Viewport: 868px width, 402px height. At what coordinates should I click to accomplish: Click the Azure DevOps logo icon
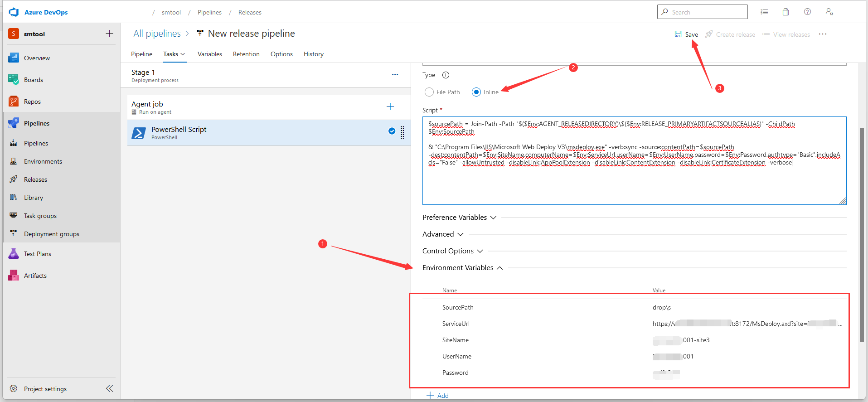click(x=14, y=12)
